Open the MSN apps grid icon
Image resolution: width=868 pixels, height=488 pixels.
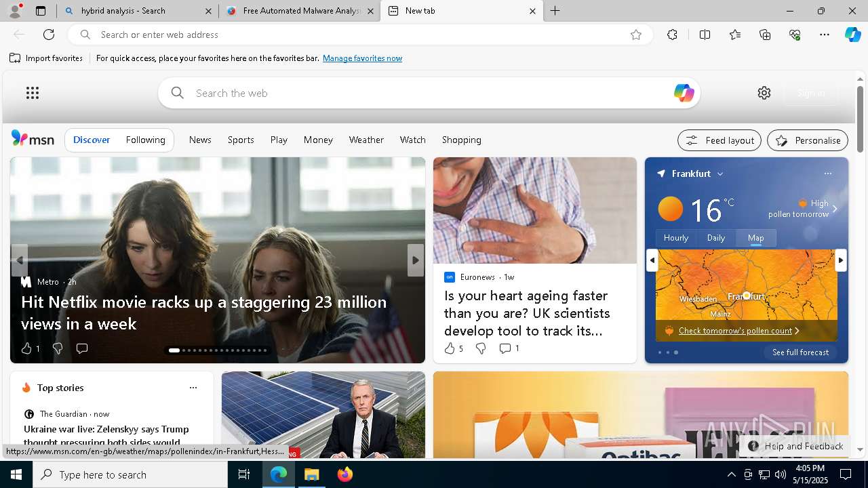point(33,93)
